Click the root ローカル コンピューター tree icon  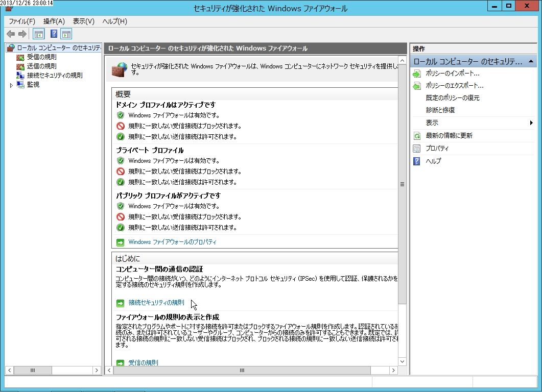point(11,48)
